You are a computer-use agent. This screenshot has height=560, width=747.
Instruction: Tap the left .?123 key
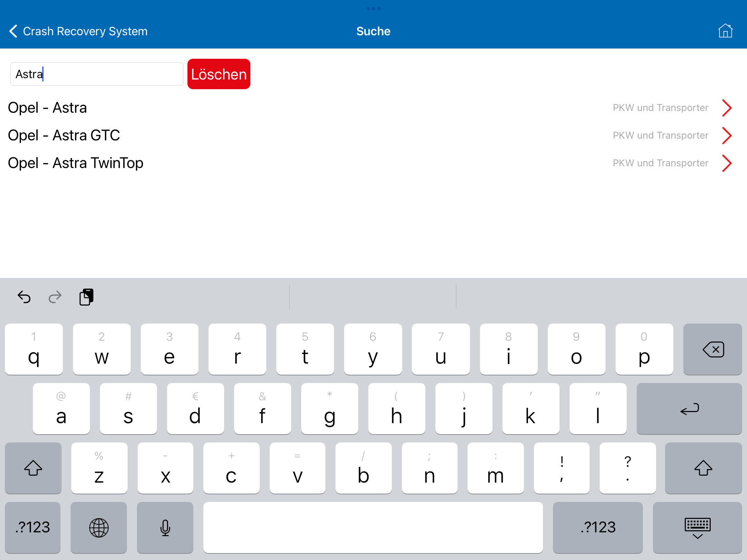[33, 528]
